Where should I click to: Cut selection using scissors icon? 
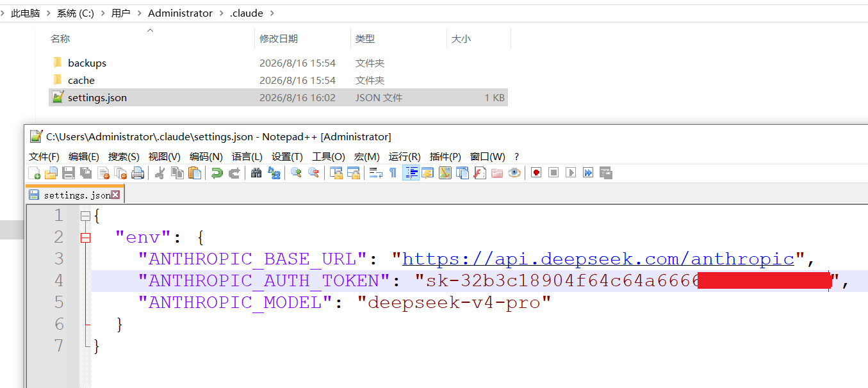click(160, 173)
